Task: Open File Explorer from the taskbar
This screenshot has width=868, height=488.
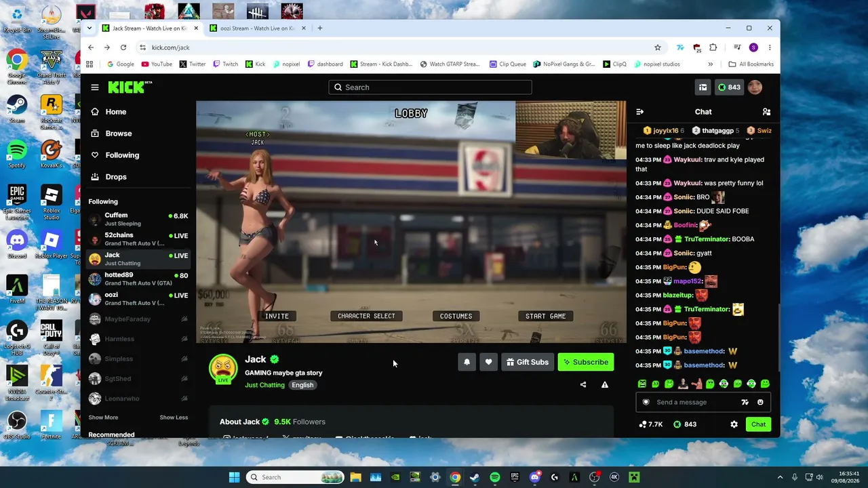Action: point(355,477)
